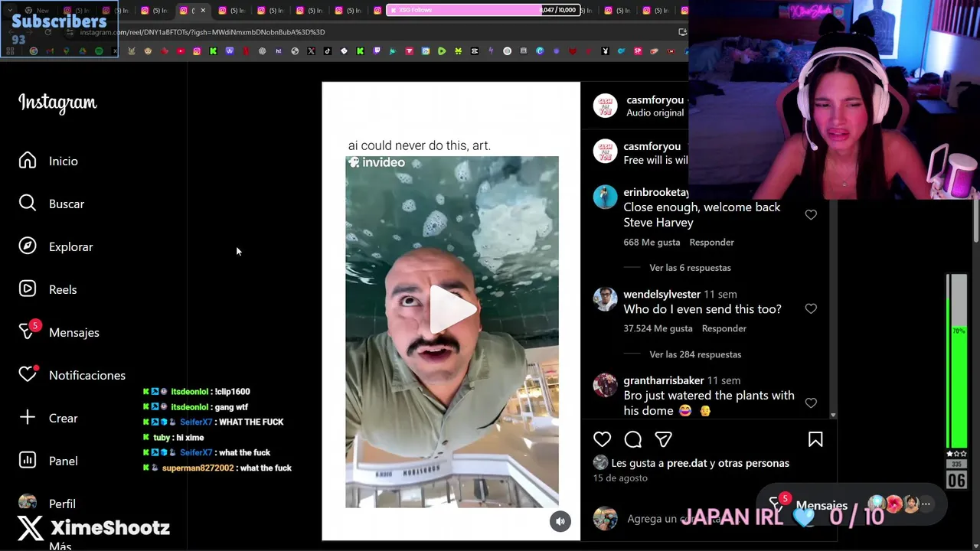Go to the Explorar compass page

[x=56, y=246]
